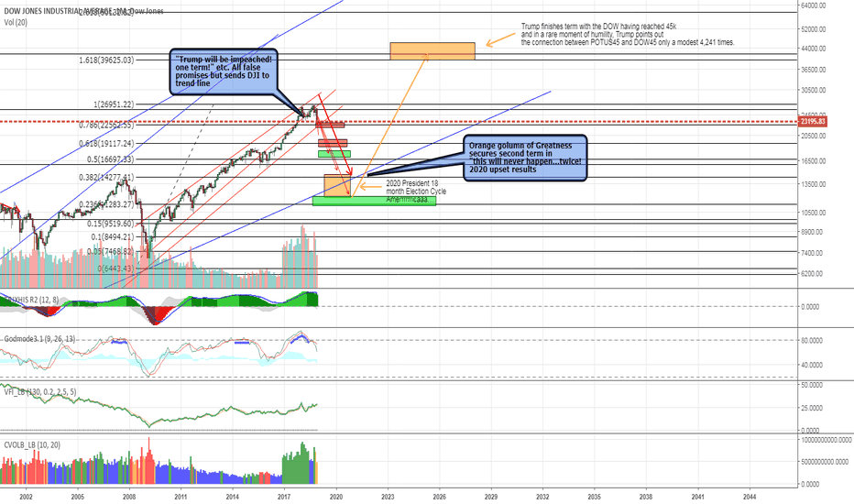The image size is (854, 504).
Task: Click the 13500.00 price axis value
Action: coord(814,184)
